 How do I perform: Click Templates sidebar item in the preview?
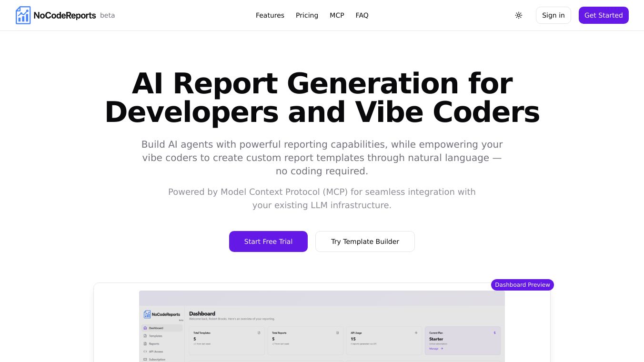[x=162, y=336]
